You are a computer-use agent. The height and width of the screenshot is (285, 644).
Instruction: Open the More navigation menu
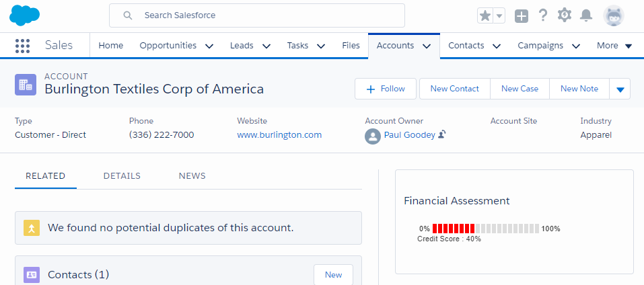(614, 46)
